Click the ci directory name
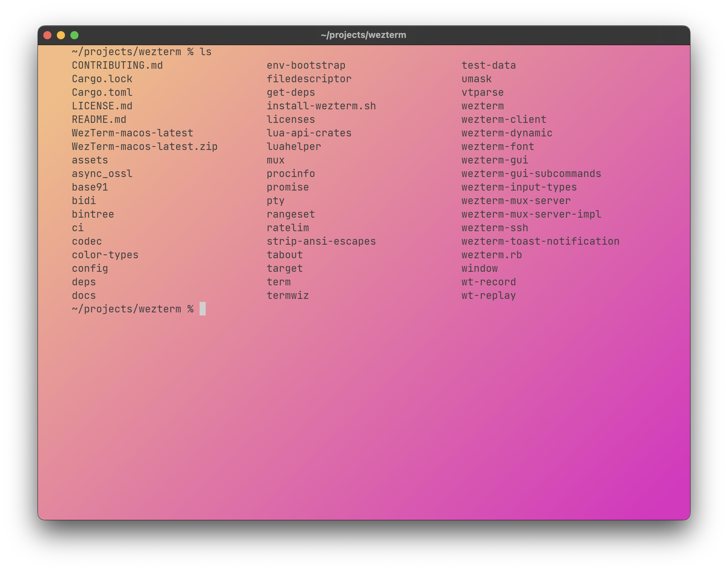This screenshot has height=570, width=728. coord(78,228)
